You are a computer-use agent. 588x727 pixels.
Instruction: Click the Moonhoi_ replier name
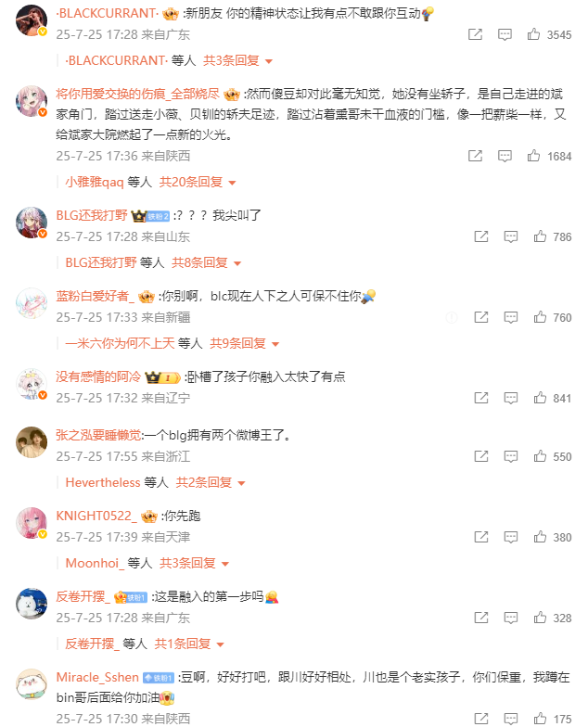coord(95,563)
